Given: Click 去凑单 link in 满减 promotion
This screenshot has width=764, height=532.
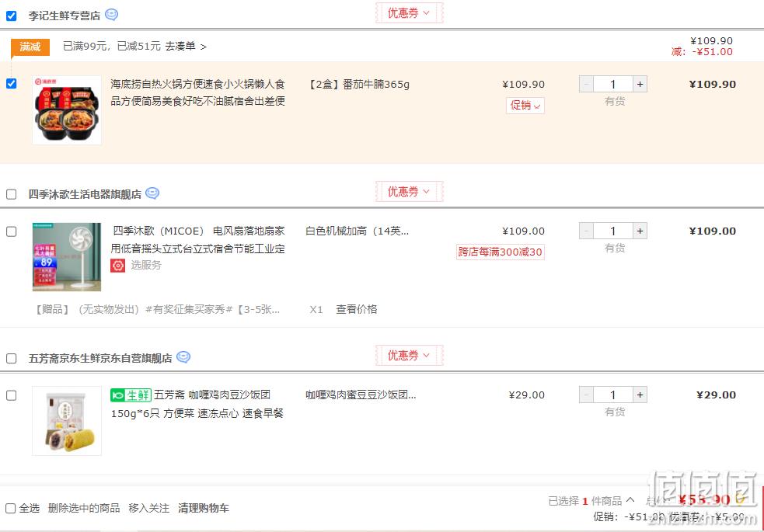Looking at the screenshot, I should tap(186, 47).
